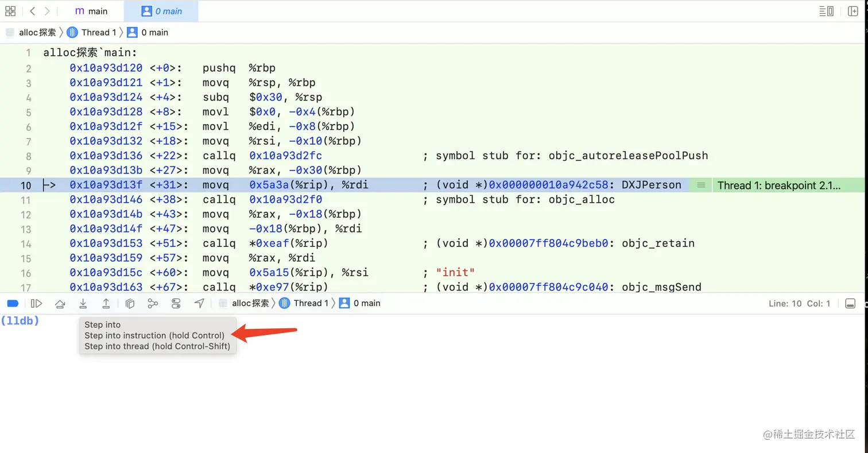The image size is (868, 453).
Task: Hide the debug area
Action: pyautogui.click(x=851, y=303)
